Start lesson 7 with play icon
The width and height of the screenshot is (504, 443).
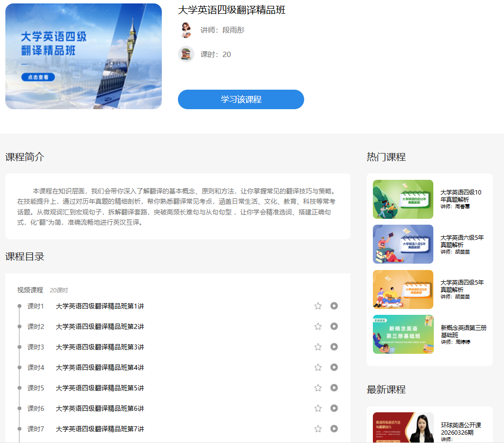point(334,429)
